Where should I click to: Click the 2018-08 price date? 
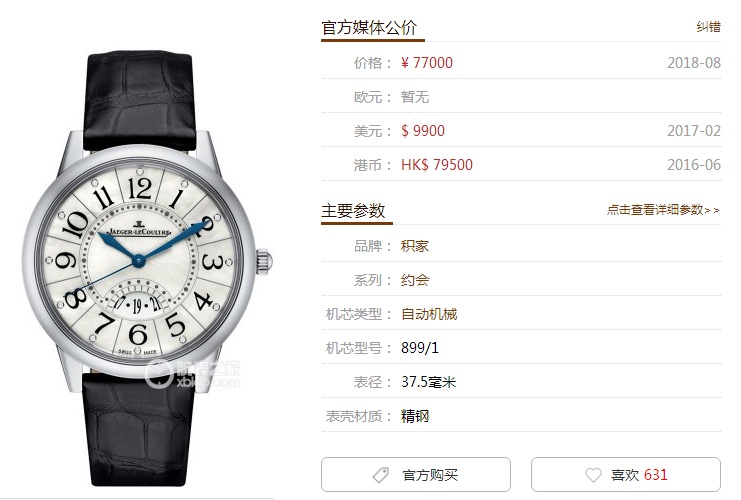pos(694,62)
